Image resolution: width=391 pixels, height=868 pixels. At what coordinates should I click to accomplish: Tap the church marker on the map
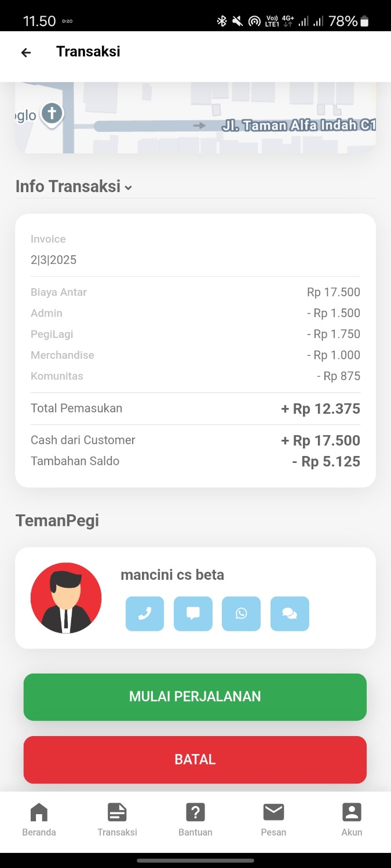click(52, 113)
